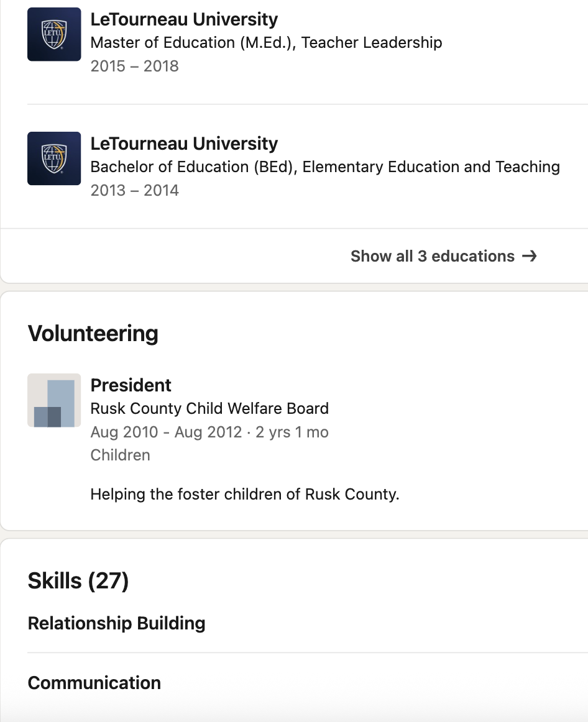Select LeTourneau University title above Elementary Education
The image size is (588, 722).
pyautogui.click(x=184, y=144)
